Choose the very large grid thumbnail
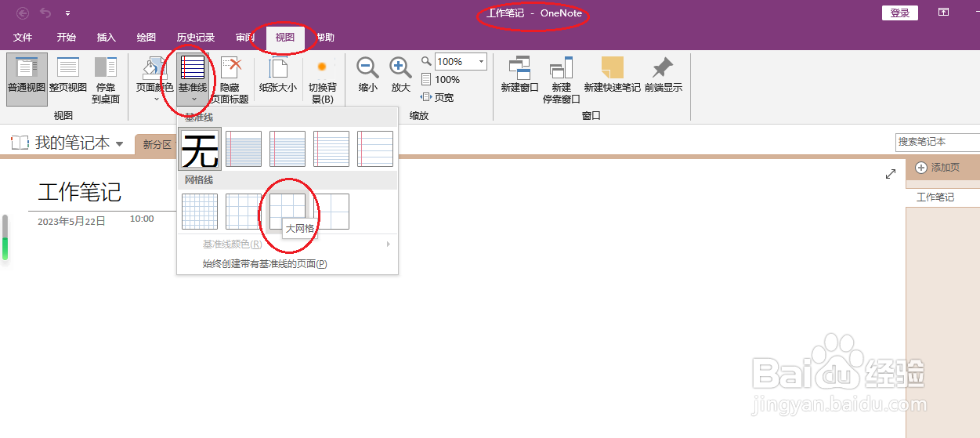Image resolution: width=980 pixels, height=438 pixels. (x=331, y=212)
